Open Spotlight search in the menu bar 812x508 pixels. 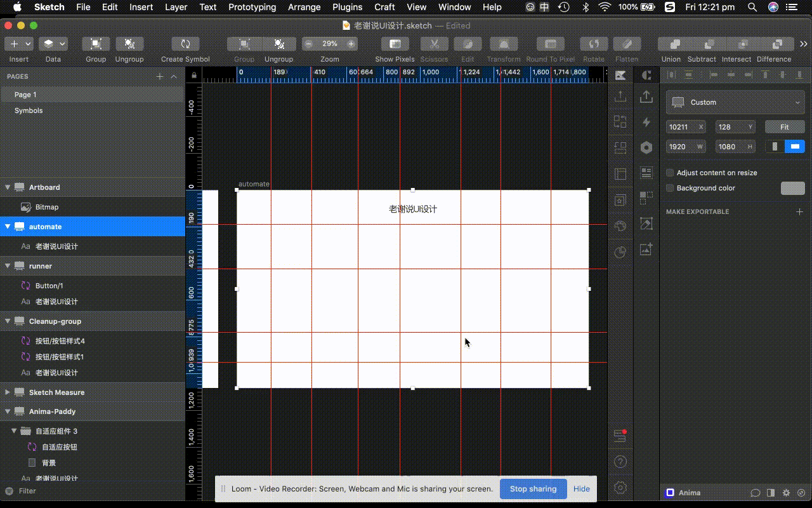tap(752, 7)
